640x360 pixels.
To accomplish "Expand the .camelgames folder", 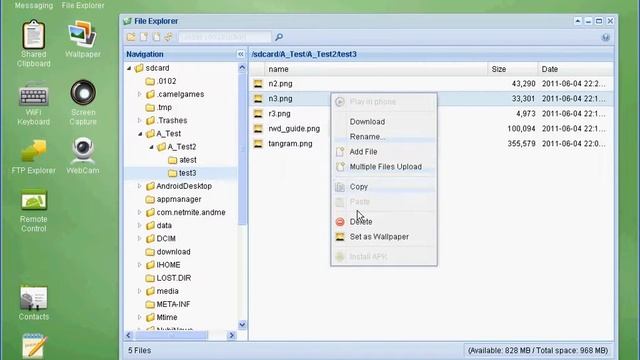I will 140,94.
